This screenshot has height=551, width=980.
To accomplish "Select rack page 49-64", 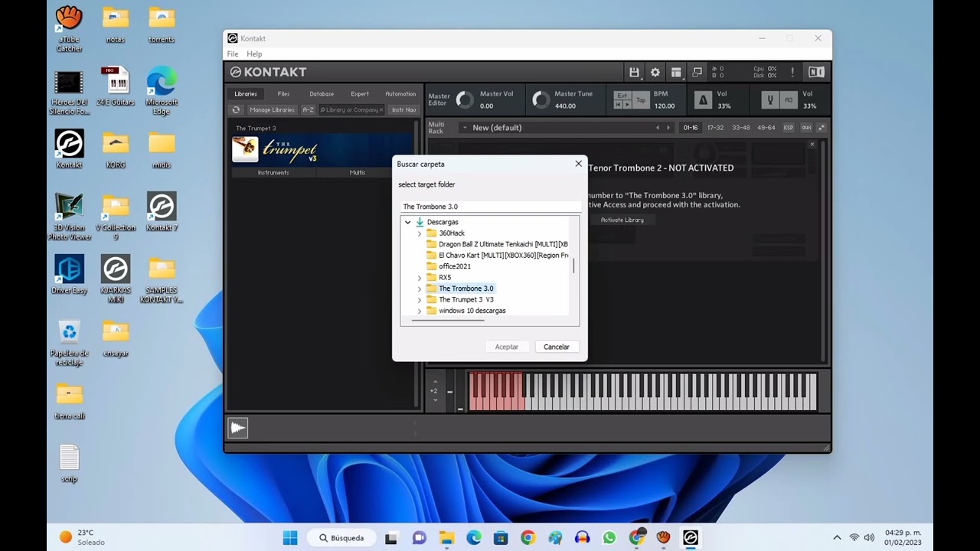I will (766, 128).
